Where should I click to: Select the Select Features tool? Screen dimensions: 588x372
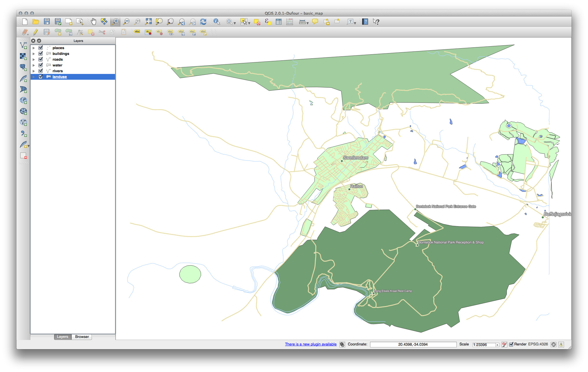243,21
